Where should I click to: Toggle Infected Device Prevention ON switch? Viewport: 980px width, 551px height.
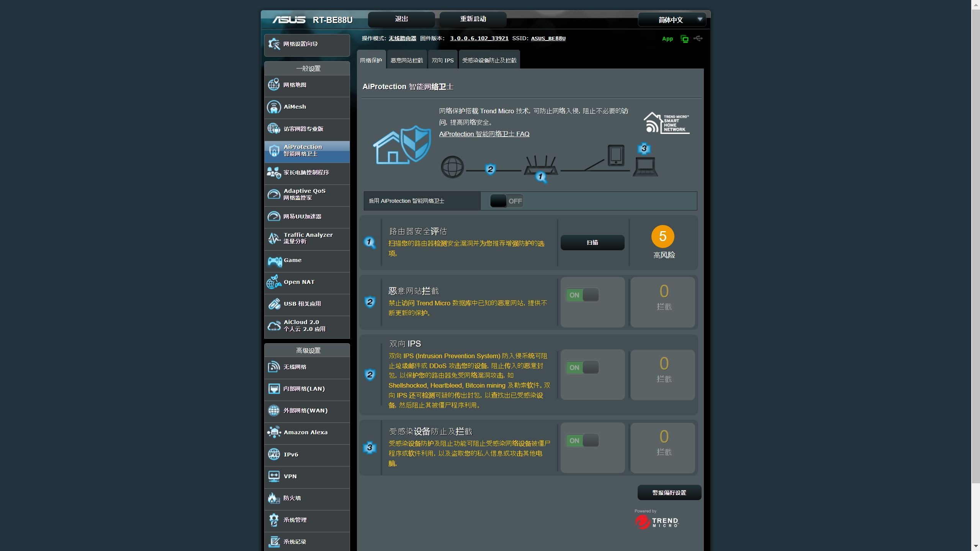[x=582, y=440]
